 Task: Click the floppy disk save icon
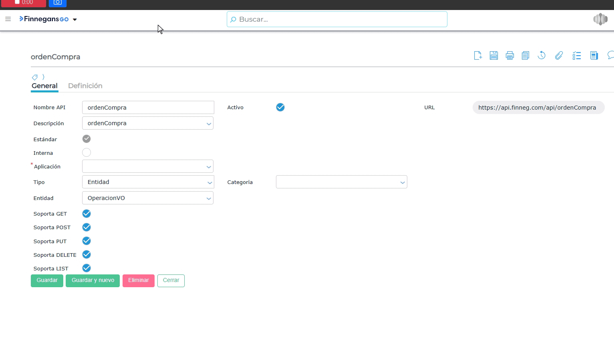[x=493, y=56]
